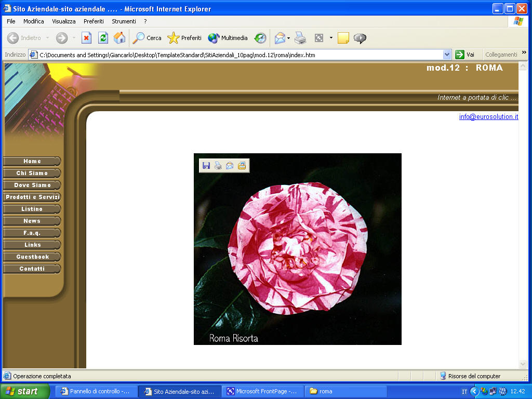The height and width of the screenshot is (399, 532).
Task: Switch to Microsoft FrontPage taskbar window
Action: coord(263,391)
